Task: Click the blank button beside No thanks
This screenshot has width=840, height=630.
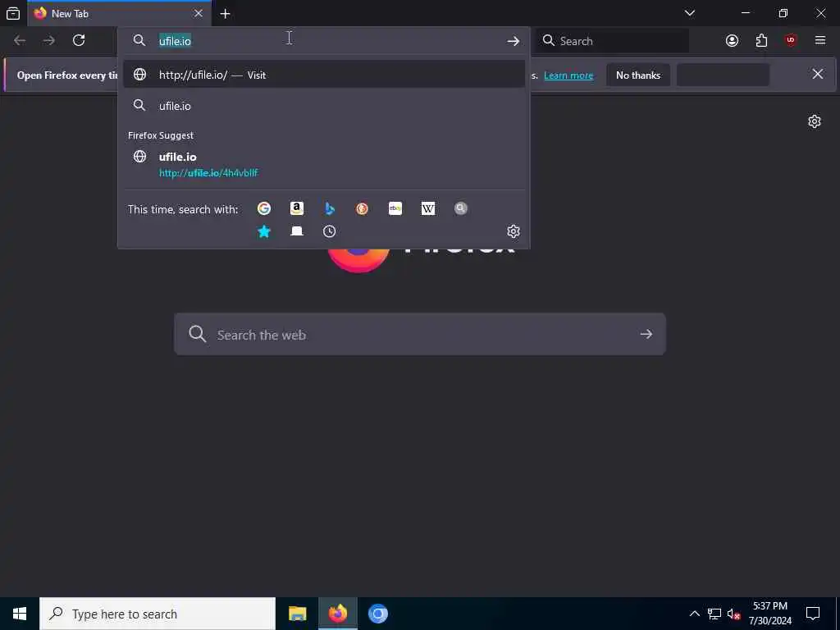Action: click(x=724, y=75)
